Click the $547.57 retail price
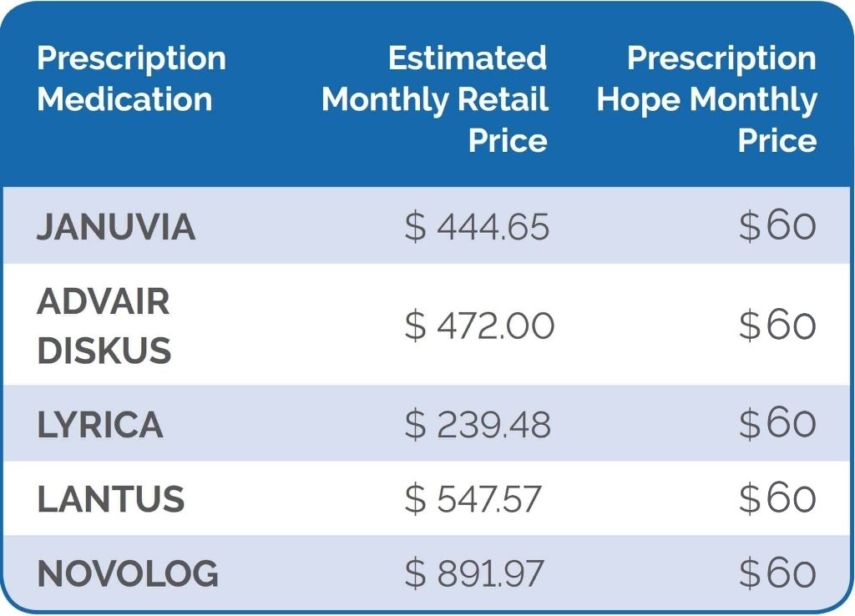855x616 pixels. (473, 499)
